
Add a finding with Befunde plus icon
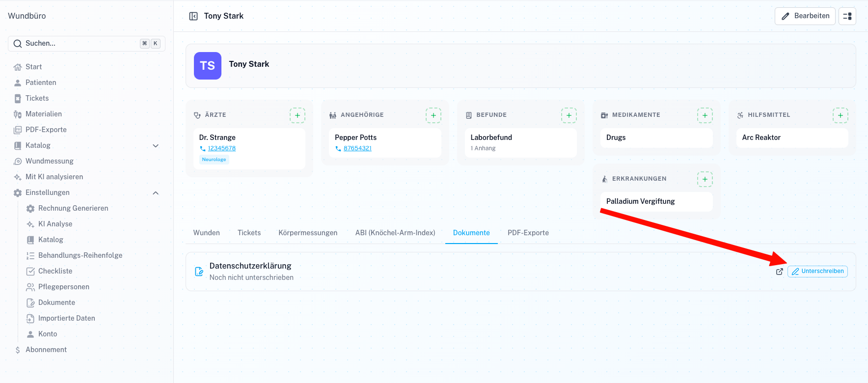tap(569, 115)
